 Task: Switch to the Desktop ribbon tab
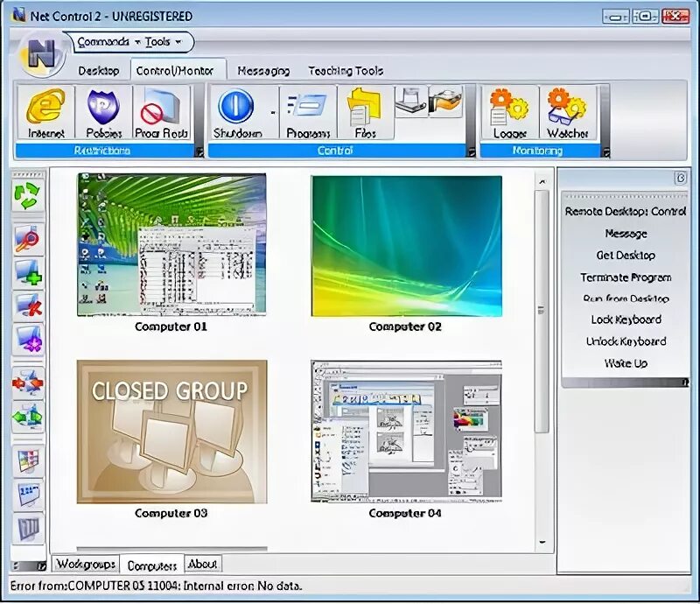click(99, 71)
